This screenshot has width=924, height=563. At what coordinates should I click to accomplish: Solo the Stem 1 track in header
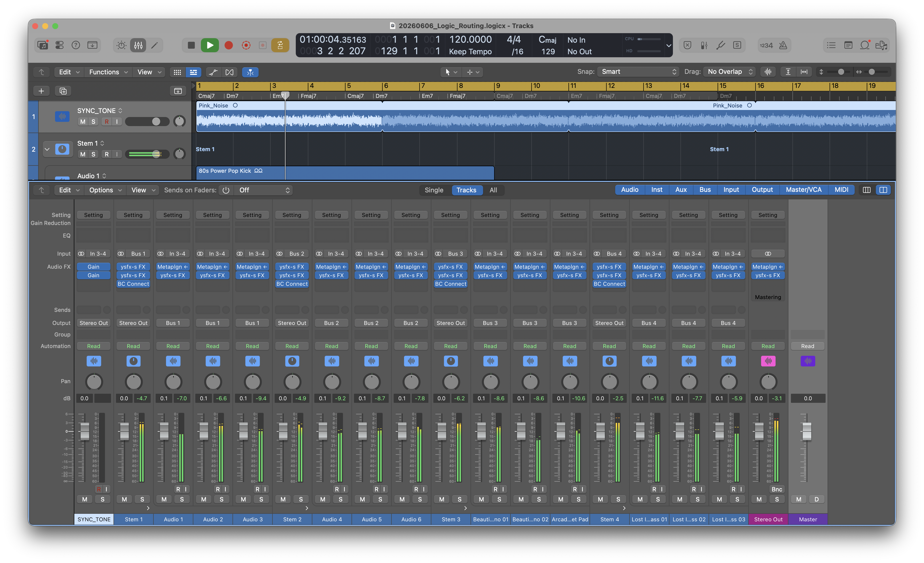tap(93, 154)
